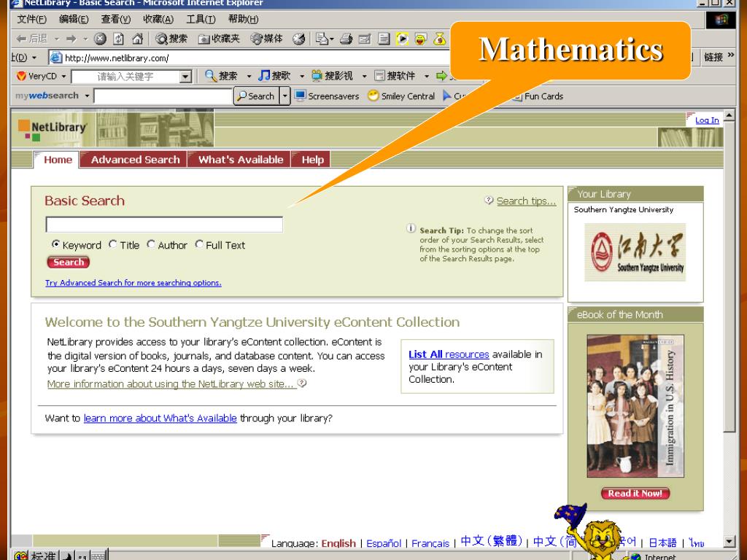Open the Help tab on NetLibrary

pos(311,160)
